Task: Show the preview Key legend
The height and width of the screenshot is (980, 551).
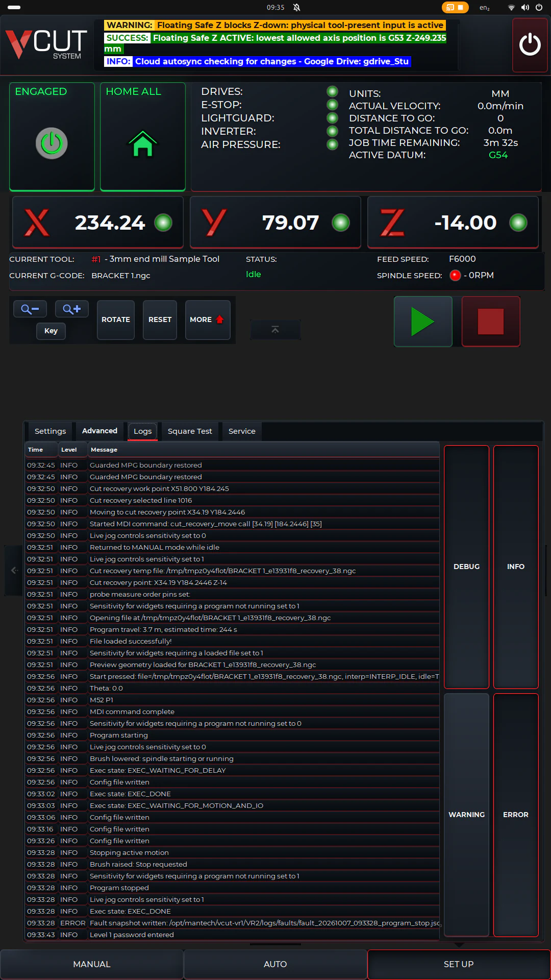Action: (51, 331)
